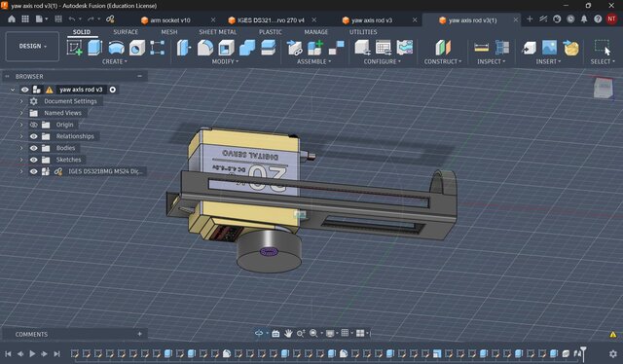Image resolution: width=623 pixels, height=364 pixels.
Task: Open the yaw axis rod v3 document tab
Action: point(372,19)
